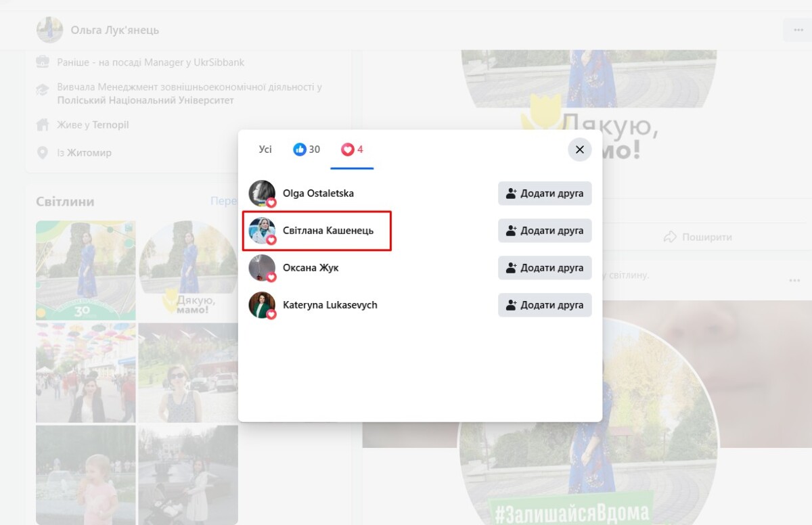
Task: Click Ольга Лук'янець header profile avatar
Action: [x=50, y=30]
